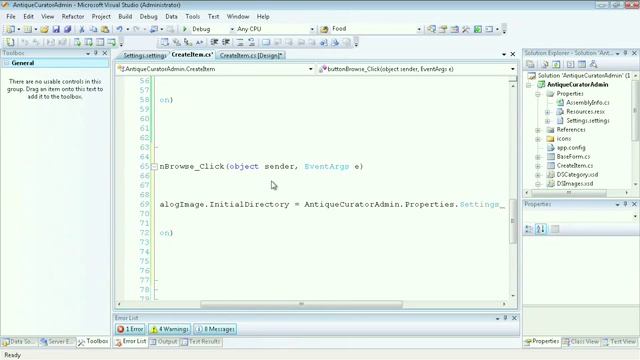Open the Any CPU platform dropdown
Viewport: 640px width, 360px height.
coord(312,29)
